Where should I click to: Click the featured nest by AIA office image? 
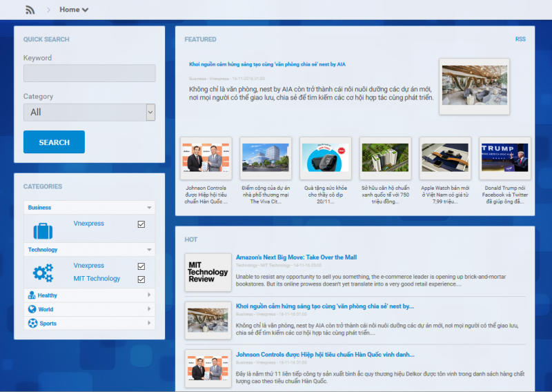(x=475, y=86)
